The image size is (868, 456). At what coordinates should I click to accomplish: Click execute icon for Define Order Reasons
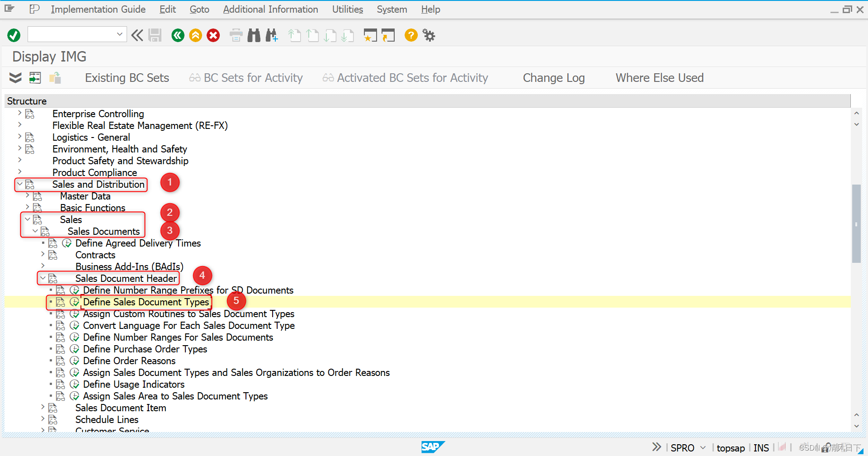coord(75,361)
